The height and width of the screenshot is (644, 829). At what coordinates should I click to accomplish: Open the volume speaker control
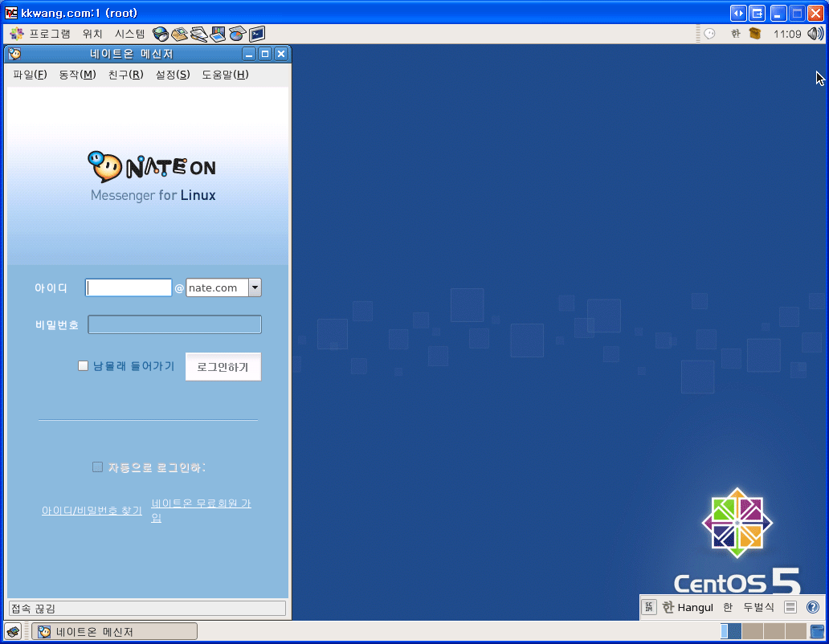point(815,34)
